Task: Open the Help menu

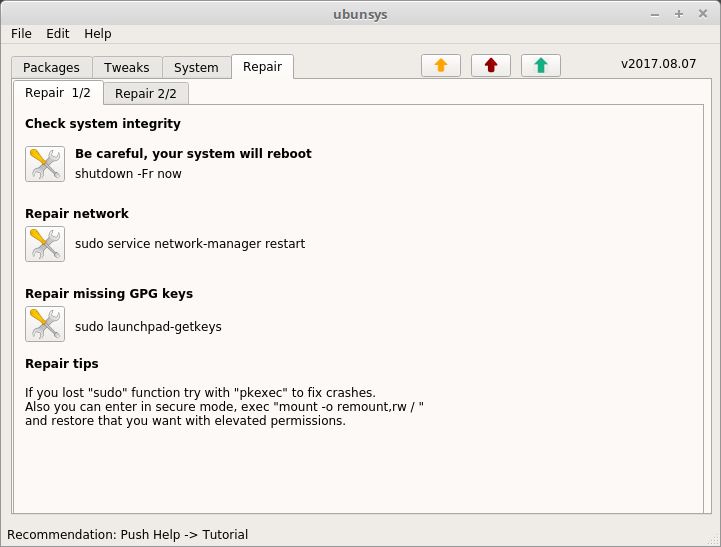Action: point(97,34)
